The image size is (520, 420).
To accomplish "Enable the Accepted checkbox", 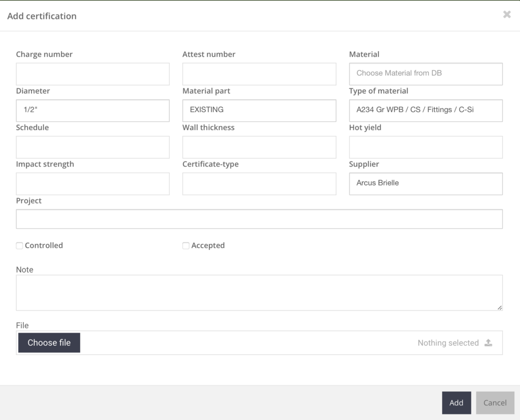I will pos(186,246).
